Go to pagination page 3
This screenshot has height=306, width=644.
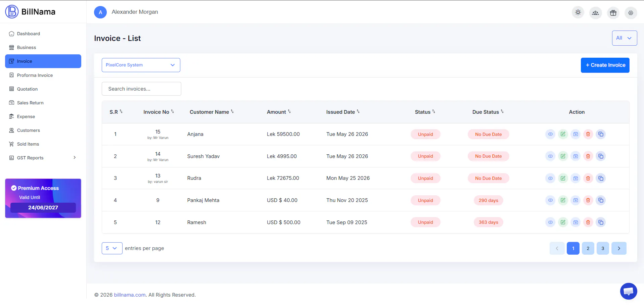[603, 248]
